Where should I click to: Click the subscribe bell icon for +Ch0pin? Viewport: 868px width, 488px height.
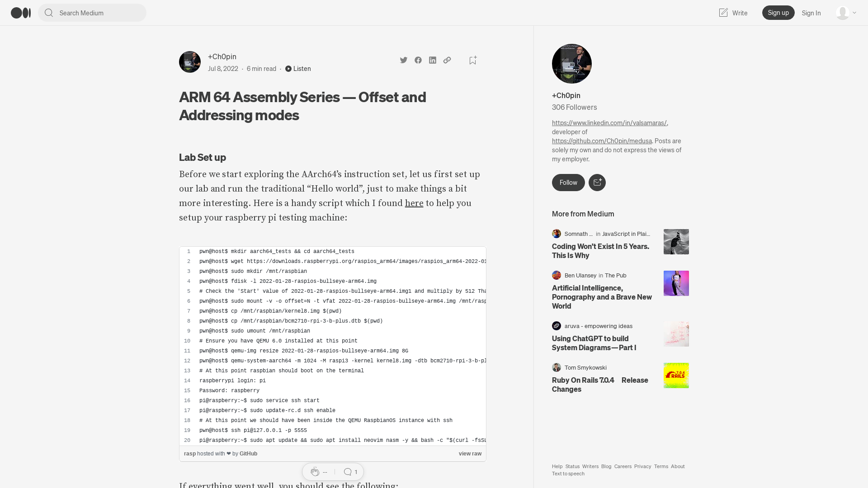tap(597, 183)
